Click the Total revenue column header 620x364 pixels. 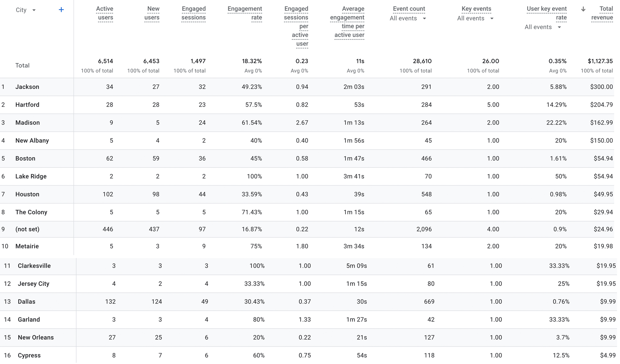602,13
